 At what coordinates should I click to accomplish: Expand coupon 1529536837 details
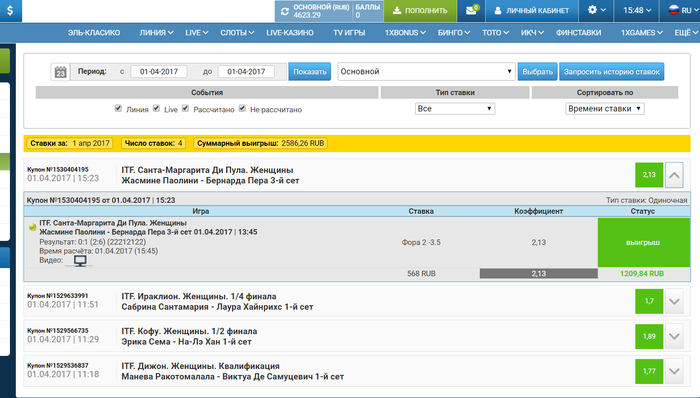[674, 371]
